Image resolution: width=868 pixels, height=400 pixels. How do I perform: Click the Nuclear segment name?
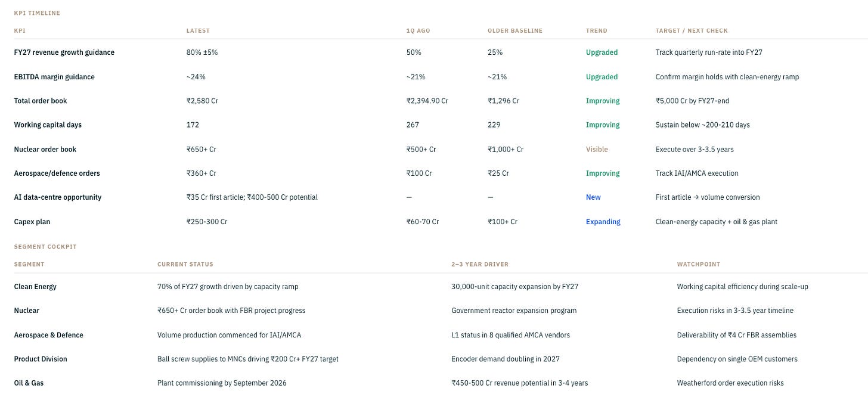[x=27, y=311]
